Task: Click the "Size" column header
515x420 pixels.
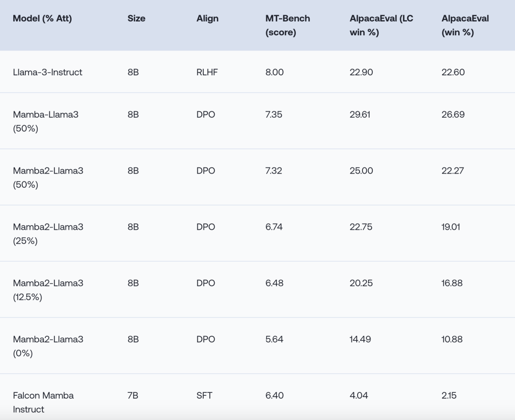Action: (x=136, y=19)
